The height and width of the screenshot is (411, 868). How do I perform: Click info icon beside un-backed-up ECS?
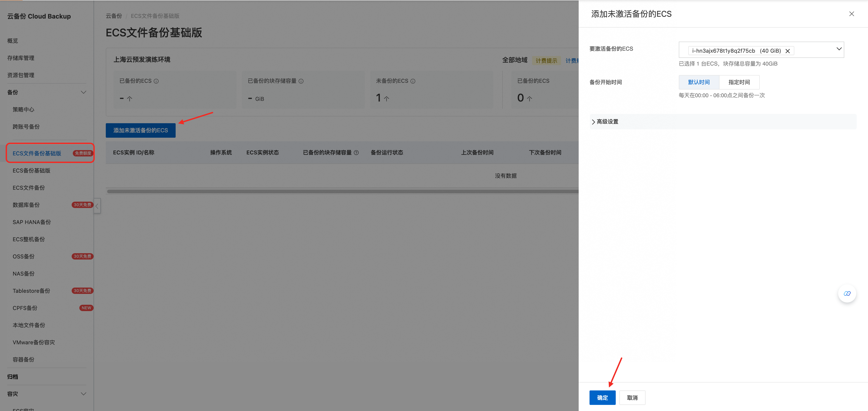coord(413,81)
